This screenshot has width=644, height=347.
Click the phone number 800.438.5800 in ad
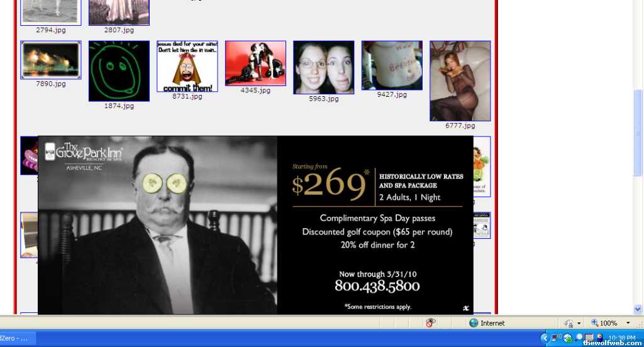point(377,287)
